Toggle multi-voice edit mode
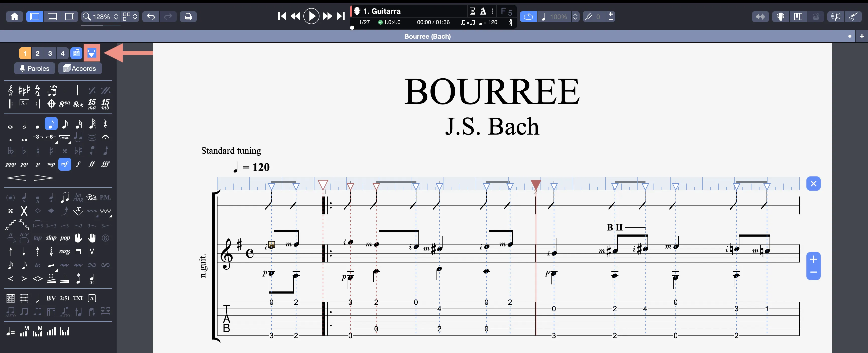This screenshot has width=868, height=353. pos(76,53)
